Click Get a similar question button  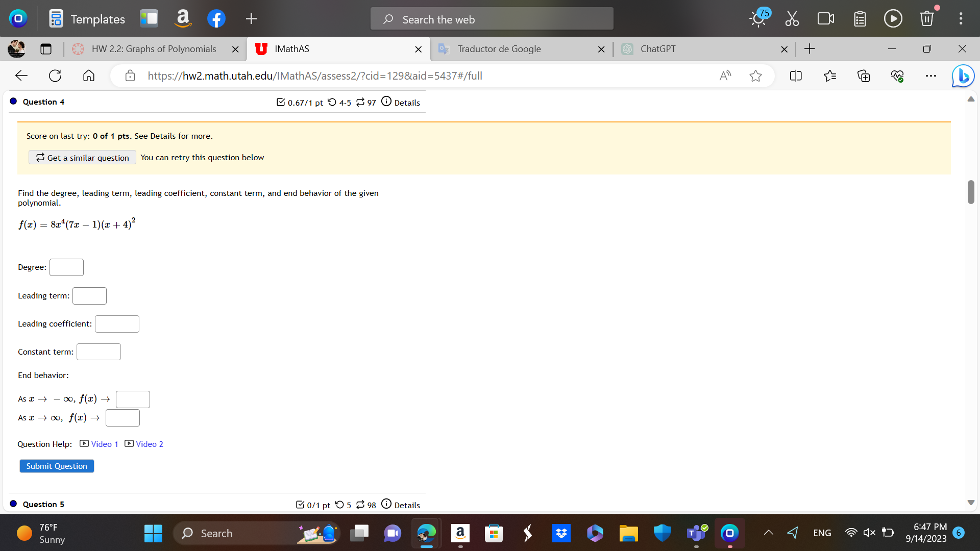82,158
